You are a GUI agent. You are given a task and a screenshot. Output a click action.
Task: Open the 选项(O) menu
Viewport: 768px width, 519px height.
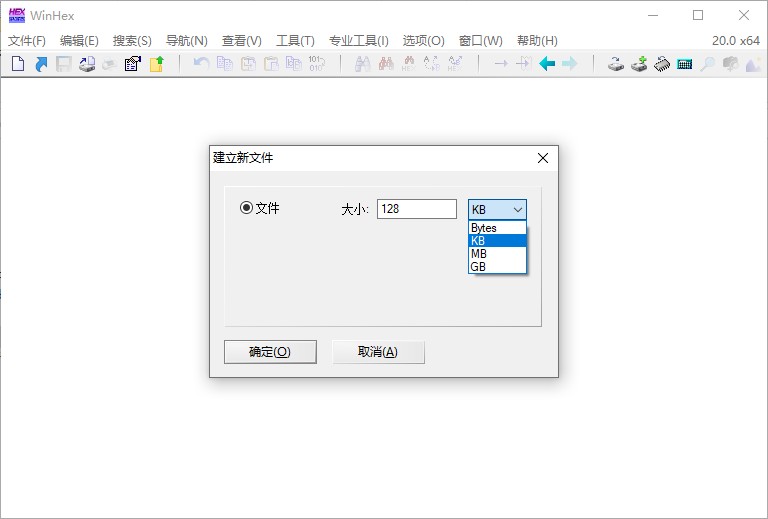pyautogui.click(x=423, y=41)
